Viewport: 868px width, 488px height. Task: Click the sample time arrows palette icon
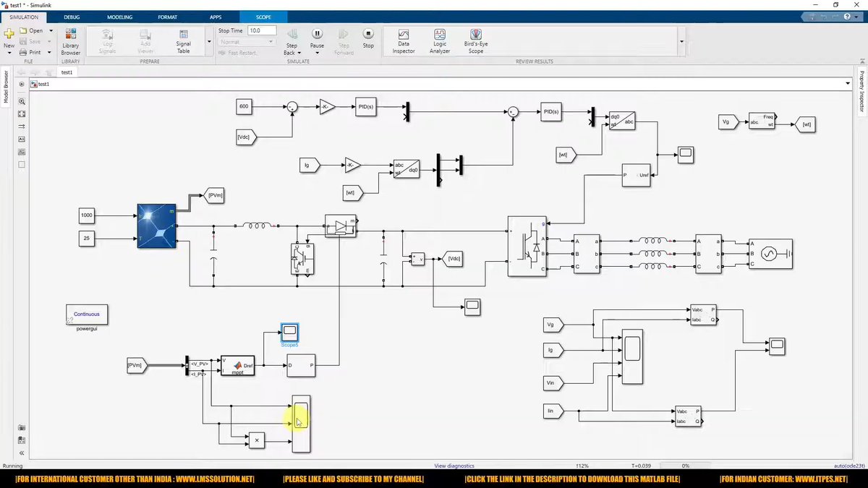pos(22,126)
